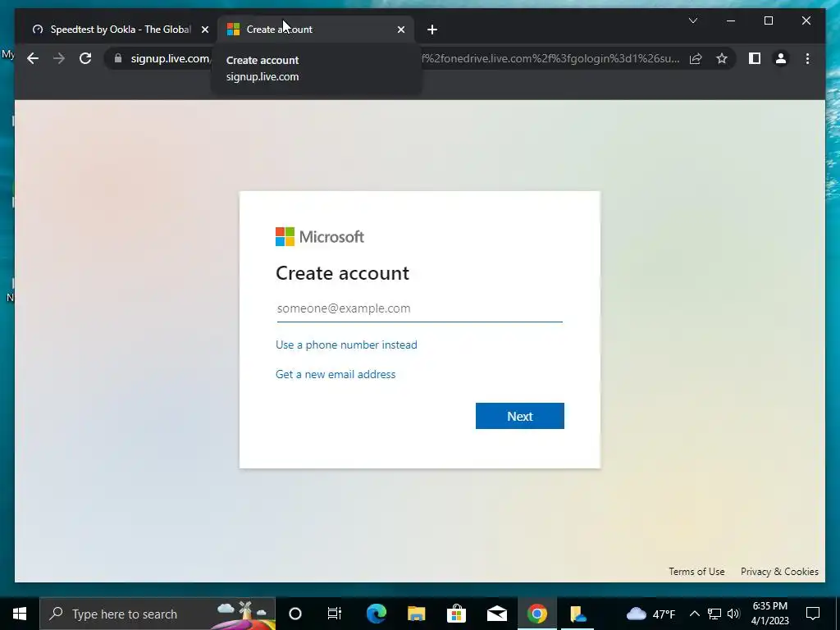840x630 pixels.
Task: Select the Create account tab
Action: tap(315, 30)
